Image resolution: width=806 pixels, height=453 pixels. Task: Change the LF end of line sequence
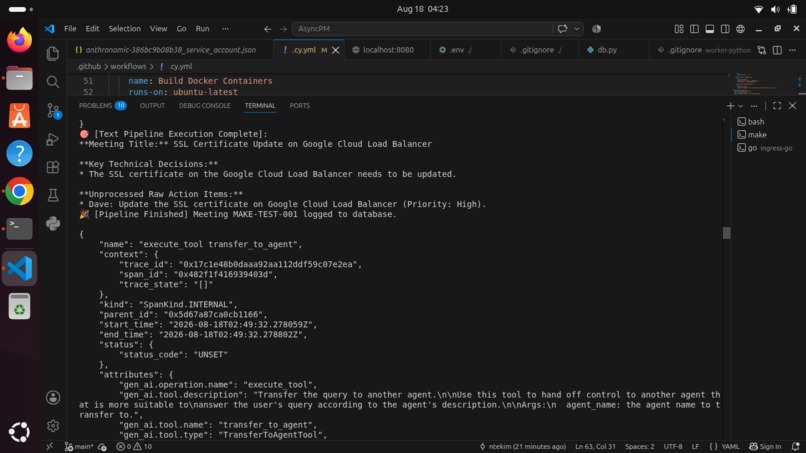pyautogui.click(x=695, y=446)
